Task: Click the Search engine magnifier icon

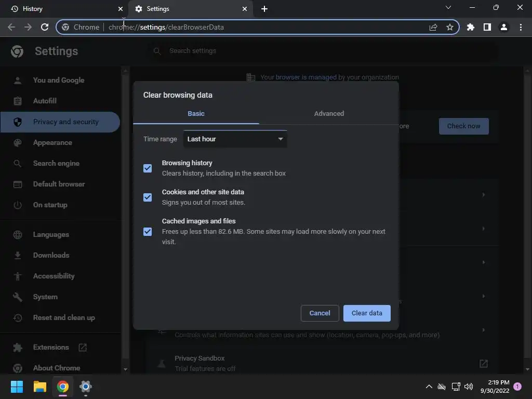Action: pyautogui.click(x=18, y=164)
